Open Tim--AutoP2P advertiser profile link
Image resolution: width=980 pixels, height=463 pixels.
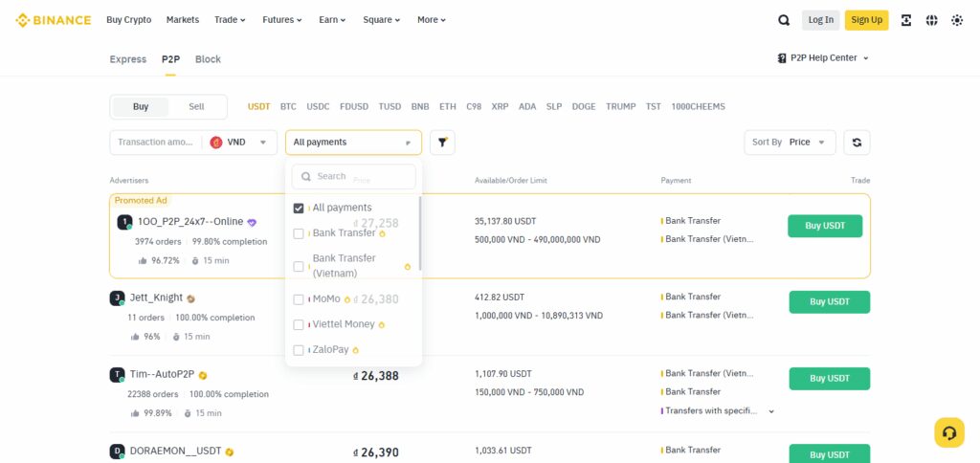click(163, 375)
